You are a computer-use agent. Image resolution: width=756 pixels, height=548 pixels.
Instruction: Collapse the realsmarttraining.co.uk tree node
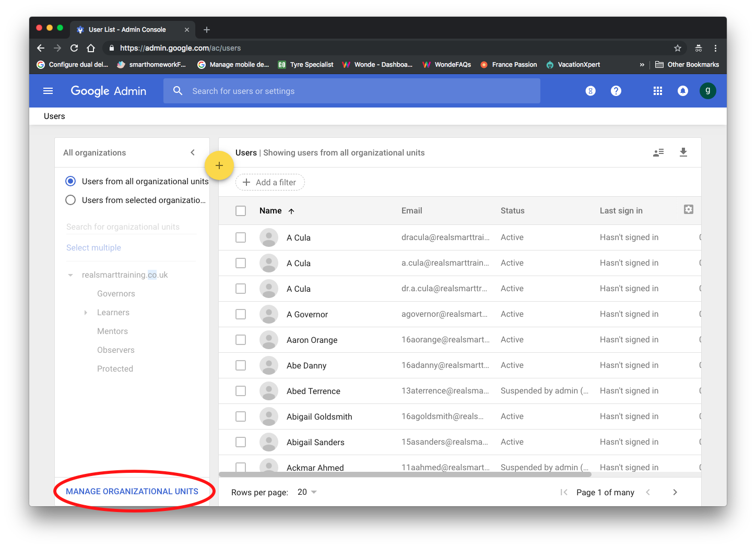point(70,275)
